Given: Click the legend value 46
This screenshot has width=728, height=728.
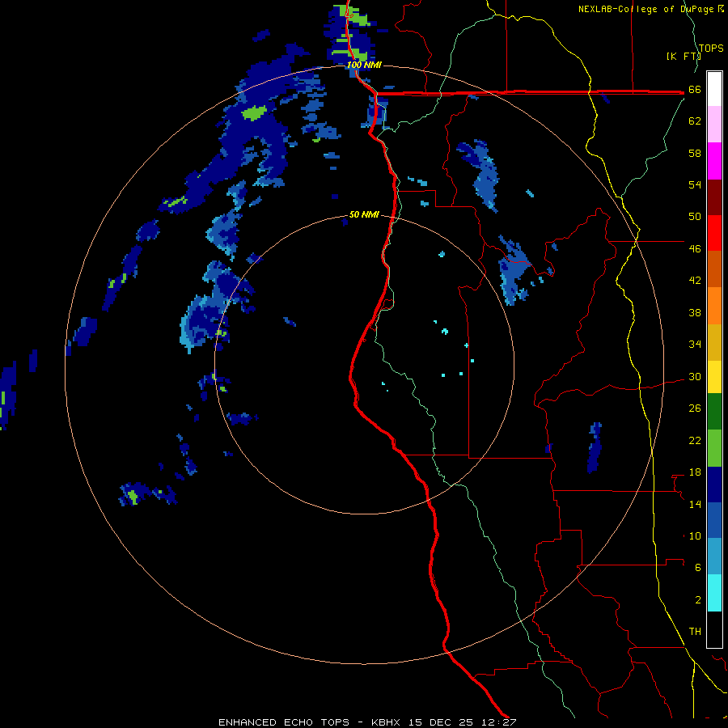Looking at the screenshot, I should point(695,249).
